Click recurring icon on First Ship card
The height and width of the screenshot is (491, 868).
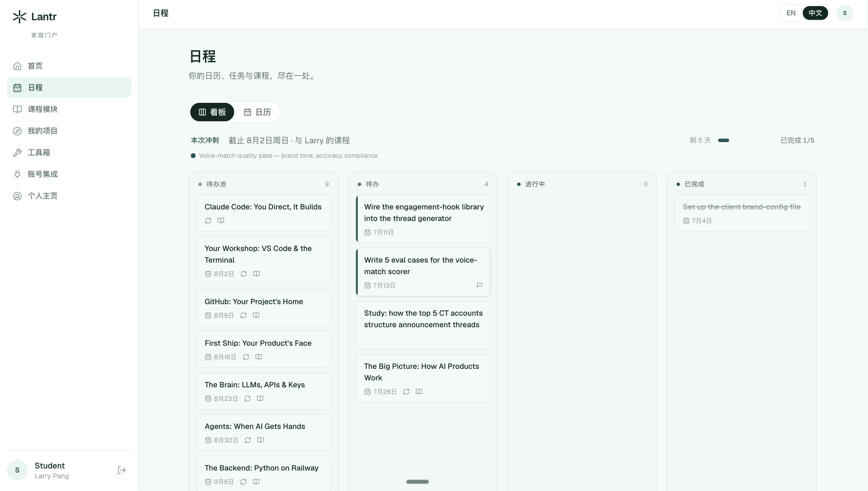pos(246,357)
